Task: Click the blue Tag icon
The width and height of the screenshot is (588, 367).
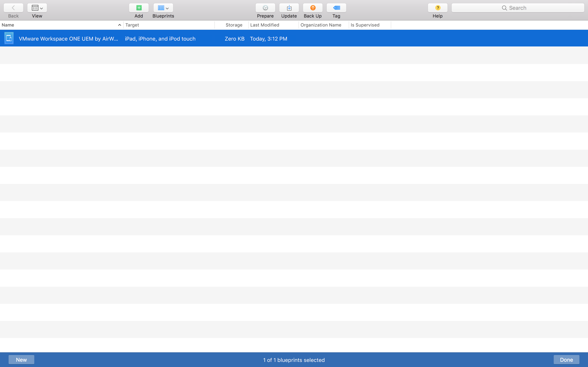Action: point(336,8)
